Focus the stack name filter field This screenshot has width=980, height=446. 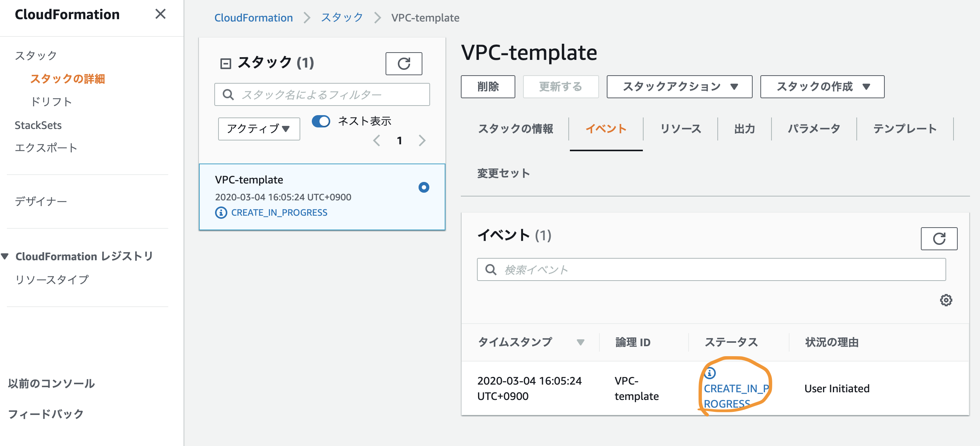point(322,94)
